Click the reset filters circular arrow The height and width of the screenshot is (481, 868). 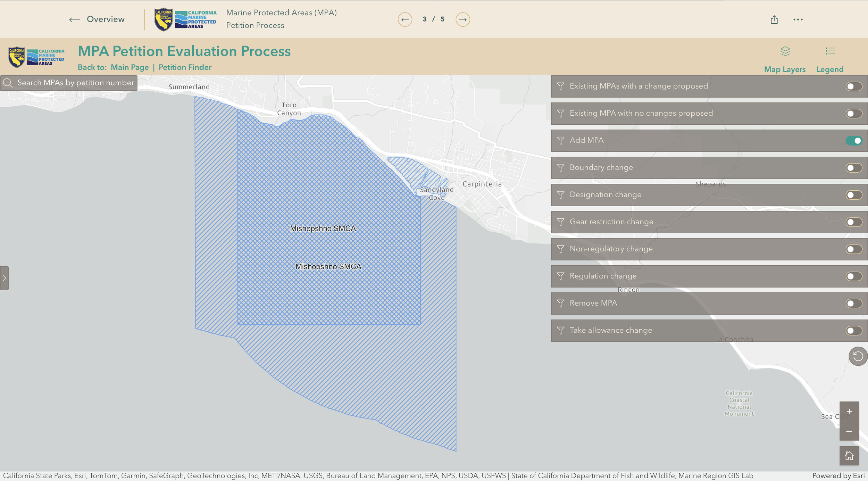point(858,356)
